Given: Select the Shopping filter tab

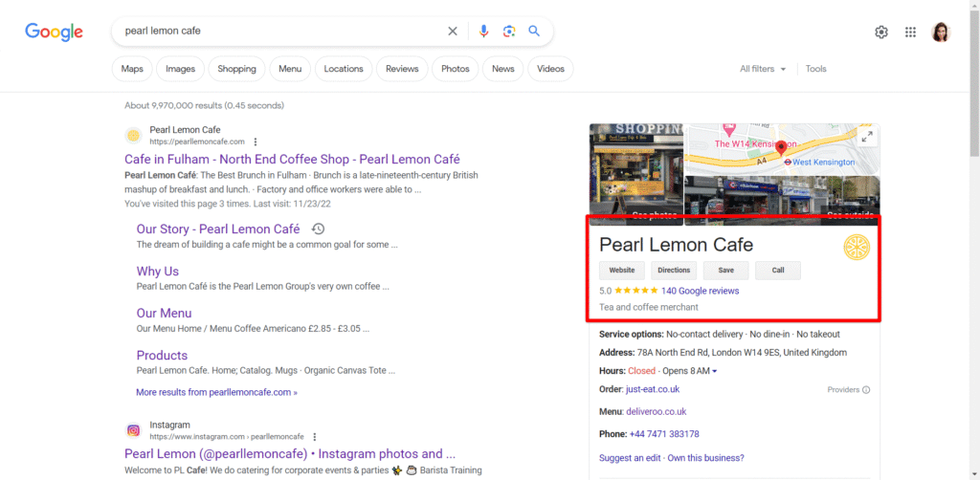Looking at the screenshot, I should pyautogui.click(x=237, y=69).
